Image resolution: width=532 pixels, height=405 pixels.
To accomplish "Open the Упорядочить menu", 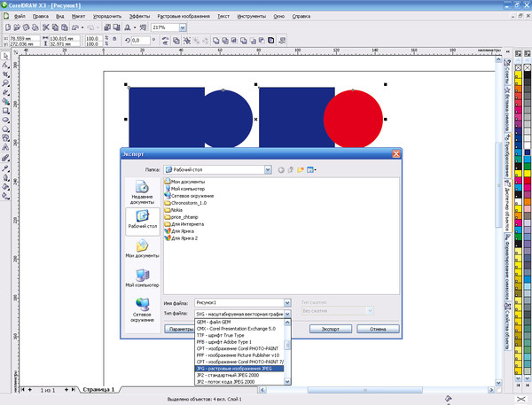I will pyautogui.click(x=107, y=16).
